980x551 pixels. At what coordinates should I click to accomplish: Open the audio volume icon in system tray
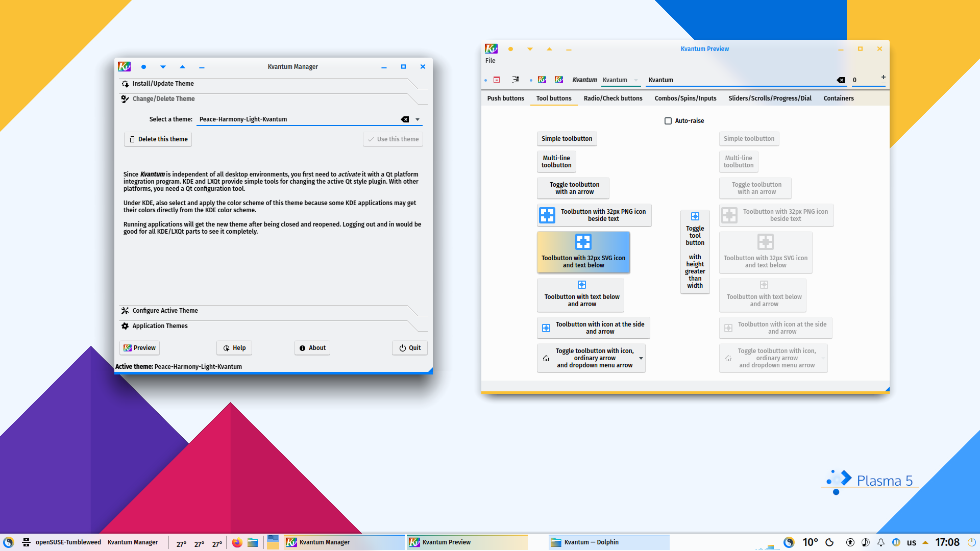(x=865, y=542)
